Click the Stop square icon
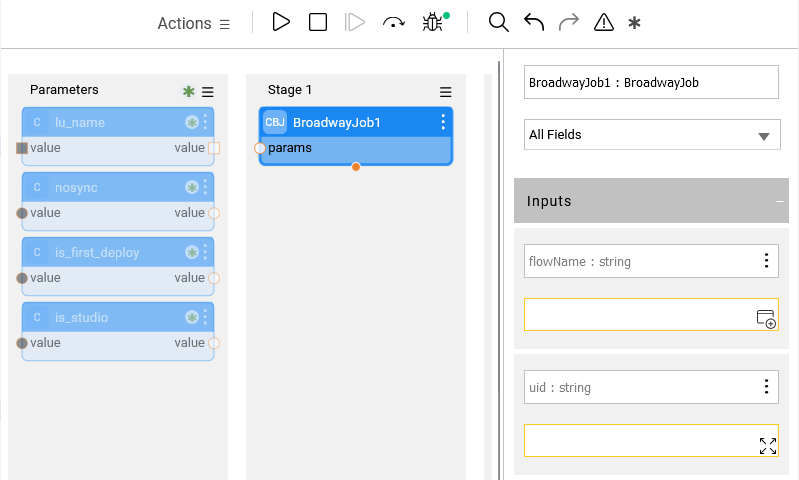Image resolution: width=799 pixels, height=480 pixels. click(x=318, y=22)
